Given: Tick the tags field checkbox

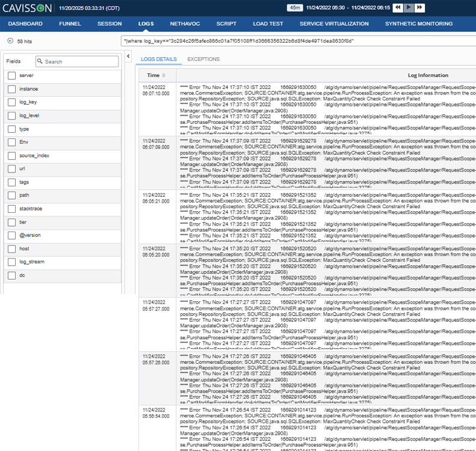Looking at the screenshot, I should [11, 182].
